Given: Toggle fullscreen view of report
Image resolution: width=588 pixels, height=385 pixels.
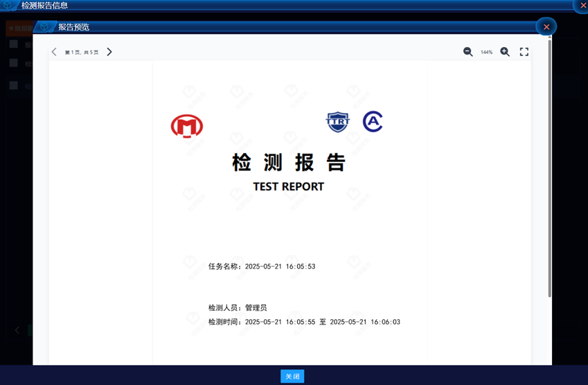Looking at the screenshot, I should [524, 52].
